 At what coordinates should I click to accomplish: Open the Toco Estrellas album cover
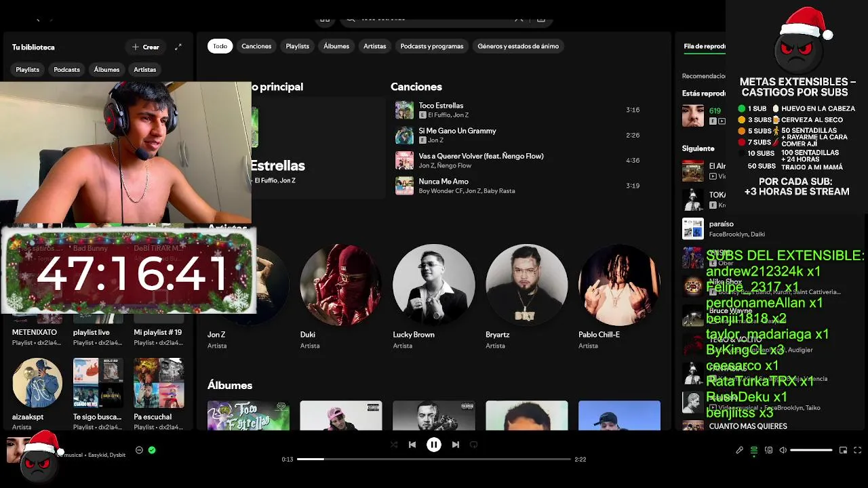click(x=248, y=415)
